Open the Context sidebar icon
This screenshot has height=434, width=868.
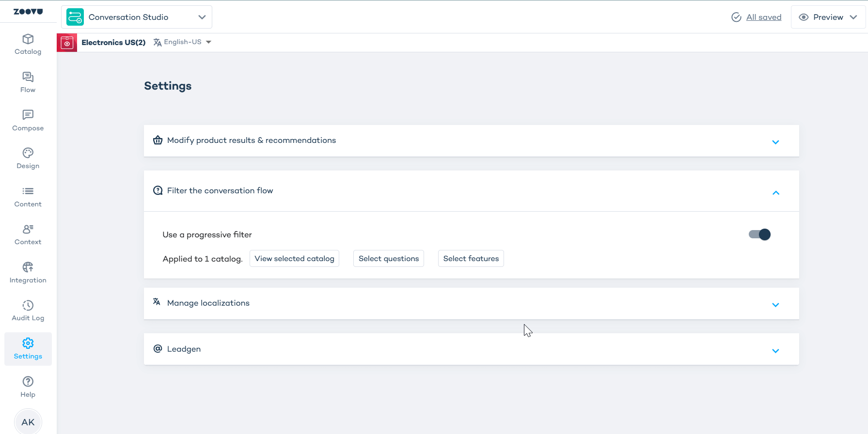pyautogui.click(x=28, y=229)
